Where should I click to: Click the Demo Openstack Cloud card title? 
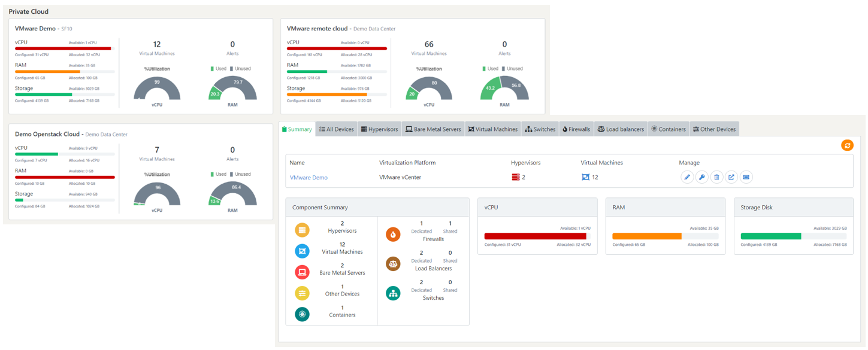47,134
